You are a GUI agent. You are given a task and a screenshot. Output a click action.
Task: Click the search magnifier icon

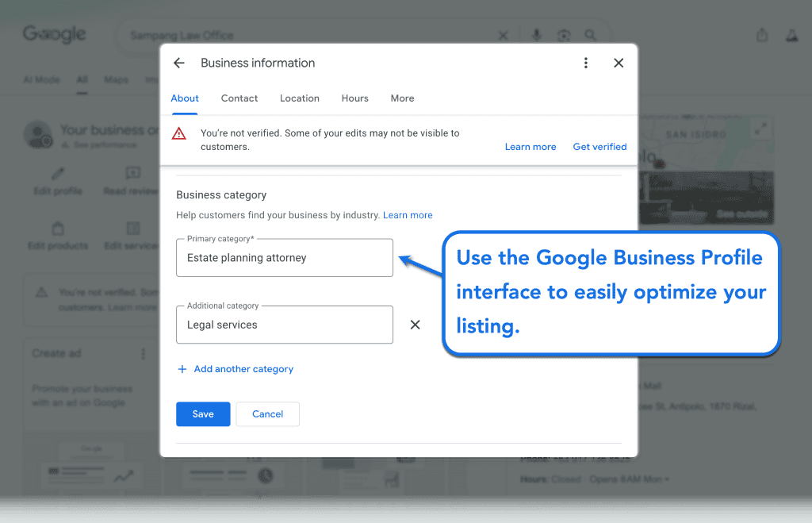(x=590, y=35)
